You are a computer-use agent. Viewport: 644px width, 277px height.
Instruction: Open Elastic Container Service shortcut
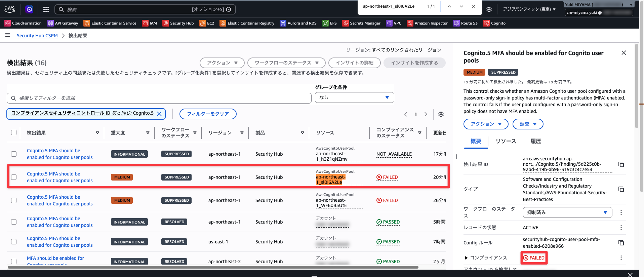(110, 23)
